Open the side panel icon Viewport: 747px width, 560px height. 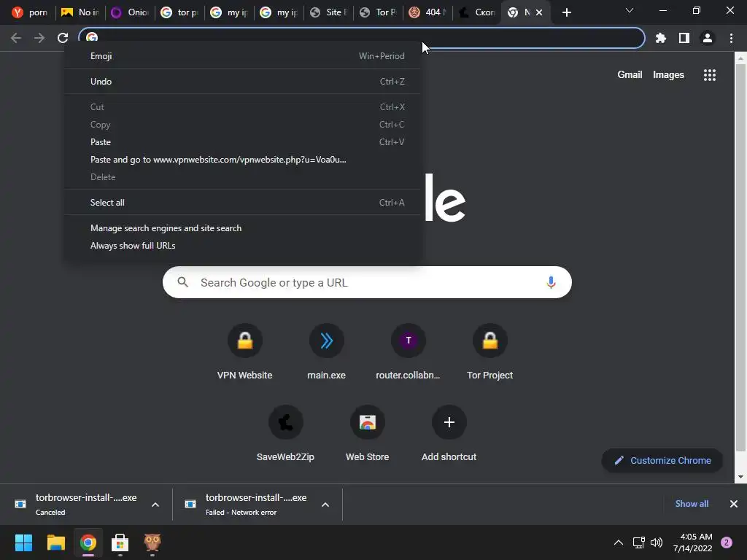[x=684, y=38]
